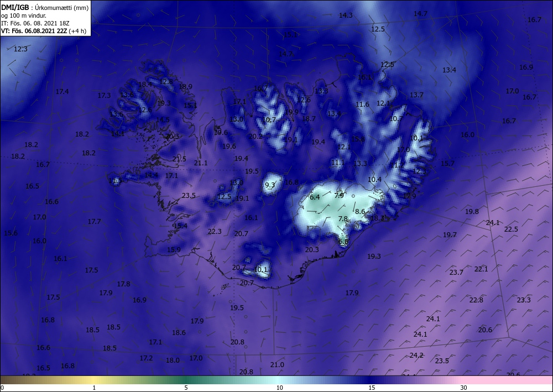Viewport: 553px width, 392px height.
Task: Click the 15.9 value on the map
Action: [x=174, y=249]
